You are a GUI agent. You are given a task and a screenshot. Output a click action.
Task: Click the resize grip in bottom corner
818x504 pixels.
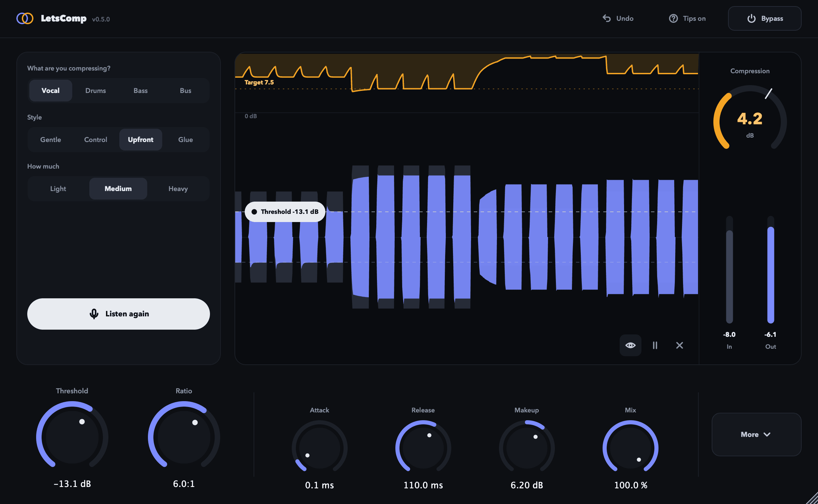coord(812,498)
